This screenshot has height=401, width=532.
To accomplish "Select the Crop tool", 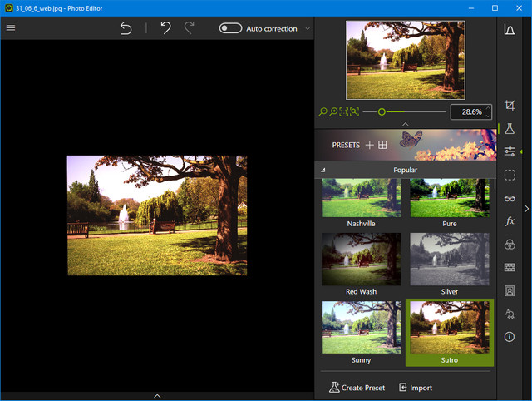I will pos(510,106).
